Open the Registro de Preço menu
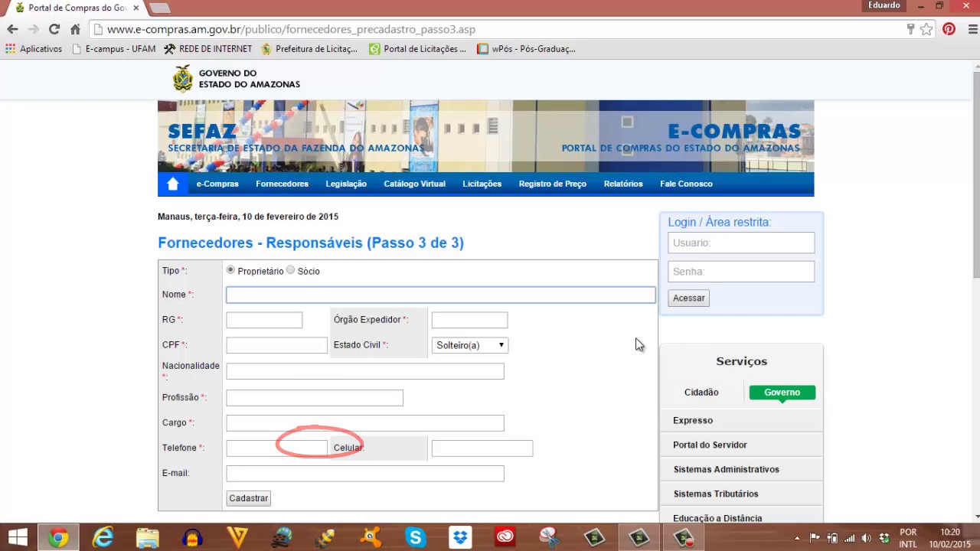 (x=552, y=184)
